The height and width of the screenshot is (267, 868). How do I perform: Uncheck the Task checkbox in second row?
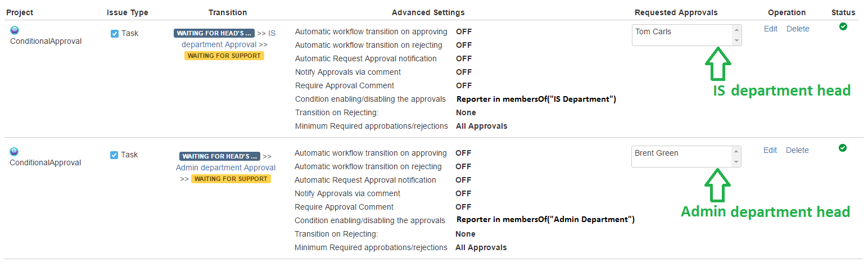click(114, 155)
